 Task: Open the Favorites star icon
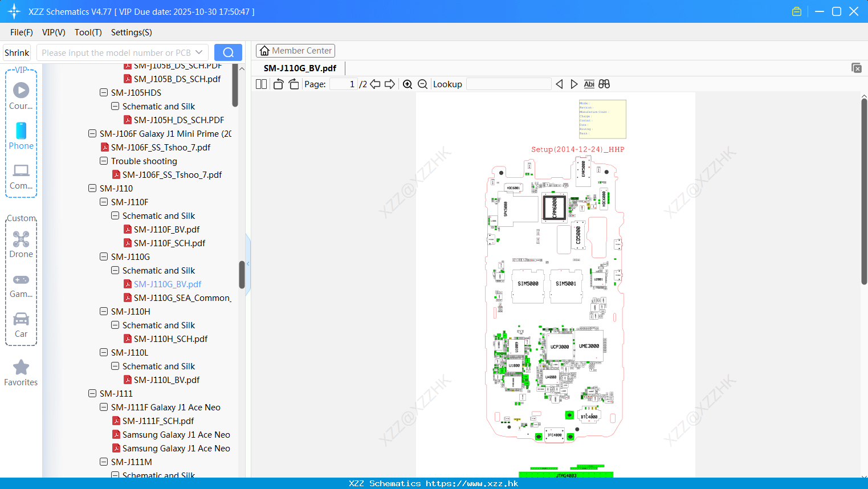(x=21, y=367)
